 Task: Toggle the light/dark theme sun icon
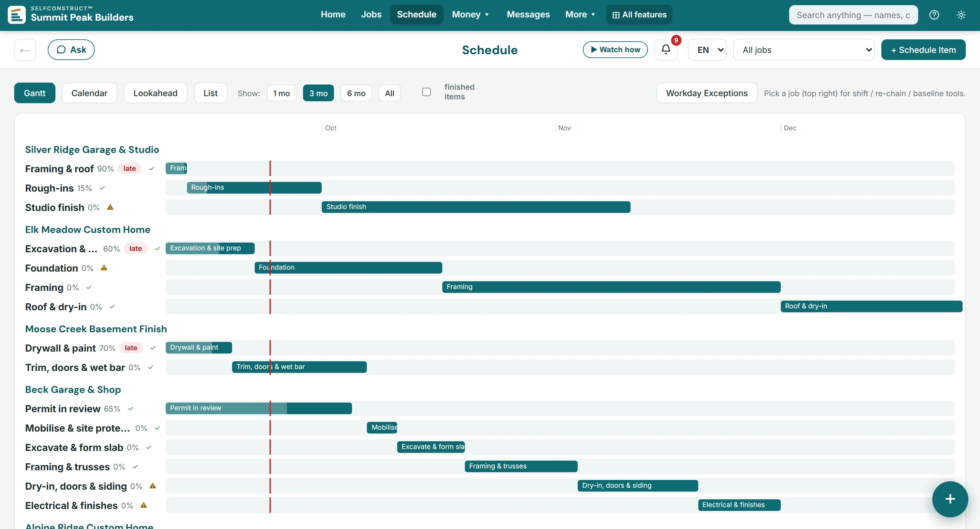click(961, 15)
